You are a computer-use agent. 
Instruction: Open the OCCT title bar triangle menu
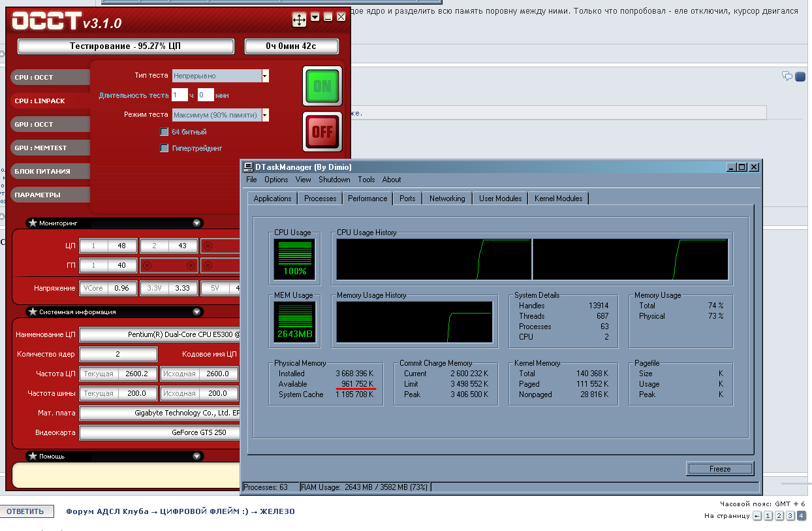click(315, 17)
